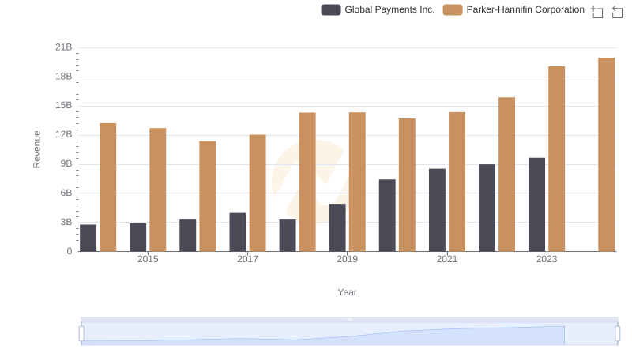This screenshot has height=364, width=632.
Task: Toggle Global Payments Inc. legend swatch
Action: (331, 9)
